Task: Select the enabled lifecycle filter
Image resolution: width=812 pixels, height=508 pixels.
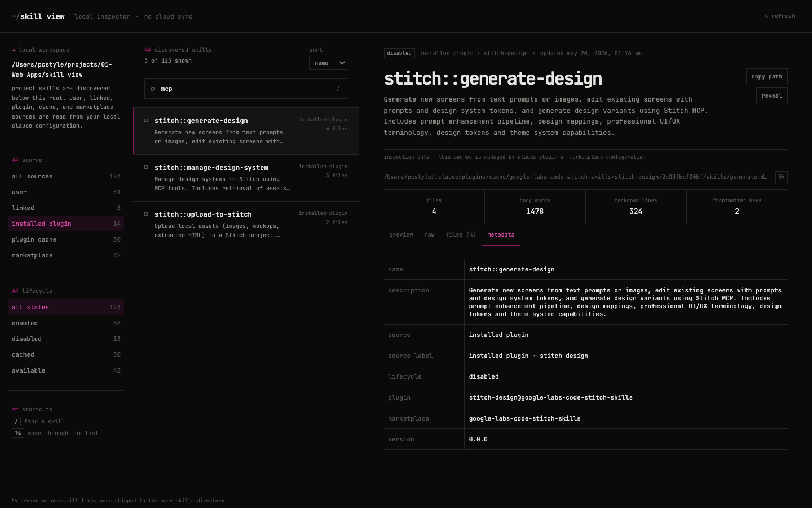Action: tap(67, 323)
